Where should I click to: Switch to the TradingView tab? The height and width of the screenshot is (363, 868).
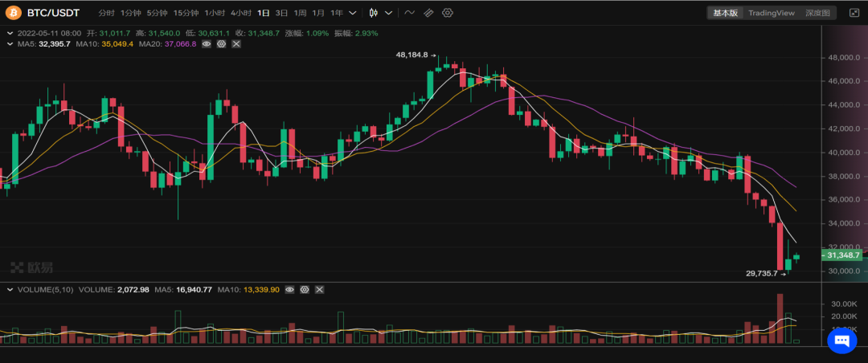point(771,13)
